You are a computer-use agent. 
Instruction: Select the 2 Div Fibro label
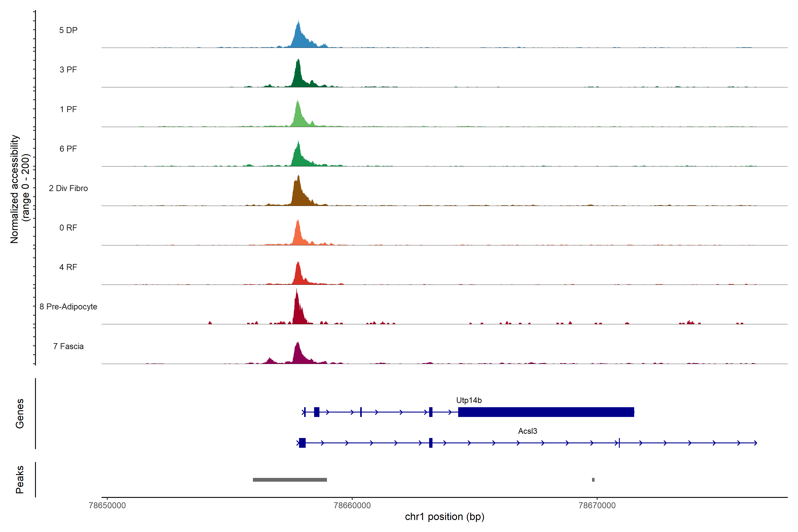(68, 188)
